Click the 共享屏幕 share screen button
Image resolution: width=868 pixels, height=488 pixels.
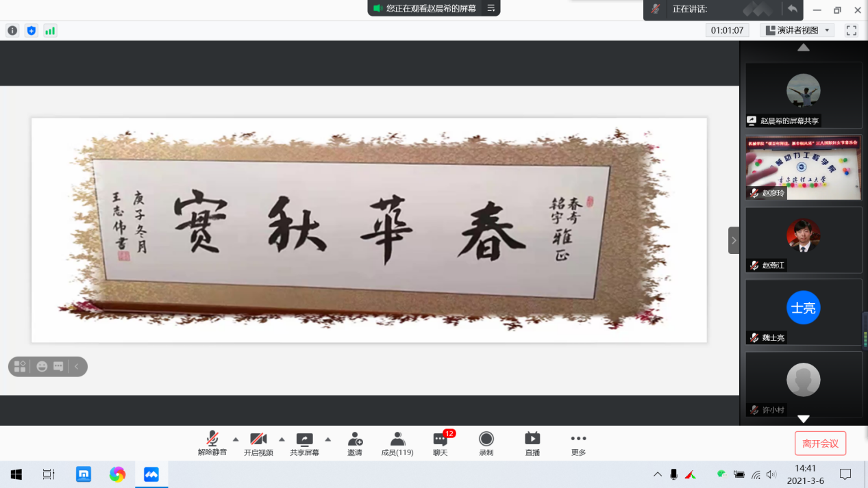[304, 443]
